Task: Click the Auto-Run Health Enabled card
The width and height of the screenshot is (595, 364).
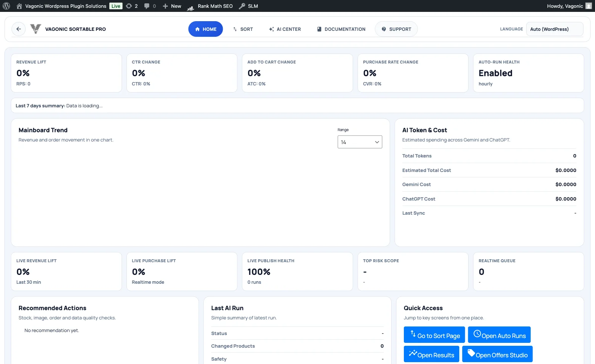Action: (528, 73)
